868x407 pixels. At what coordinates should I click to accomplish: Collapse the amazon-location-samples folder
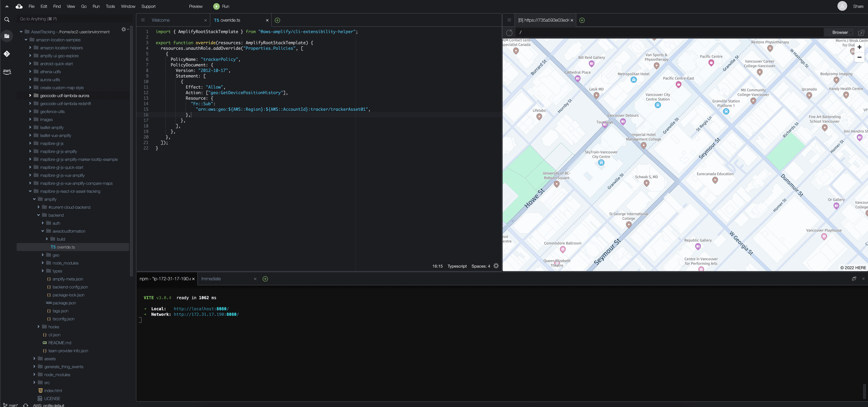pos(26,40)
